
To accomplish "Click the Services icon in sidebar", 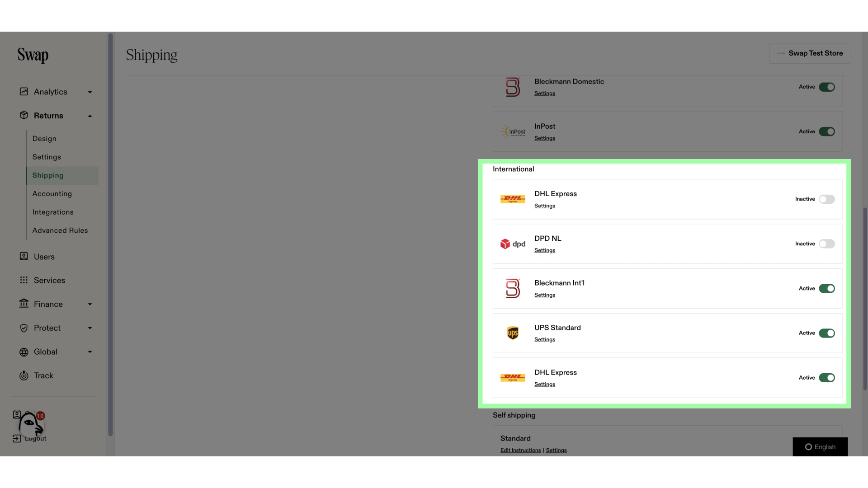I will 24,280.
